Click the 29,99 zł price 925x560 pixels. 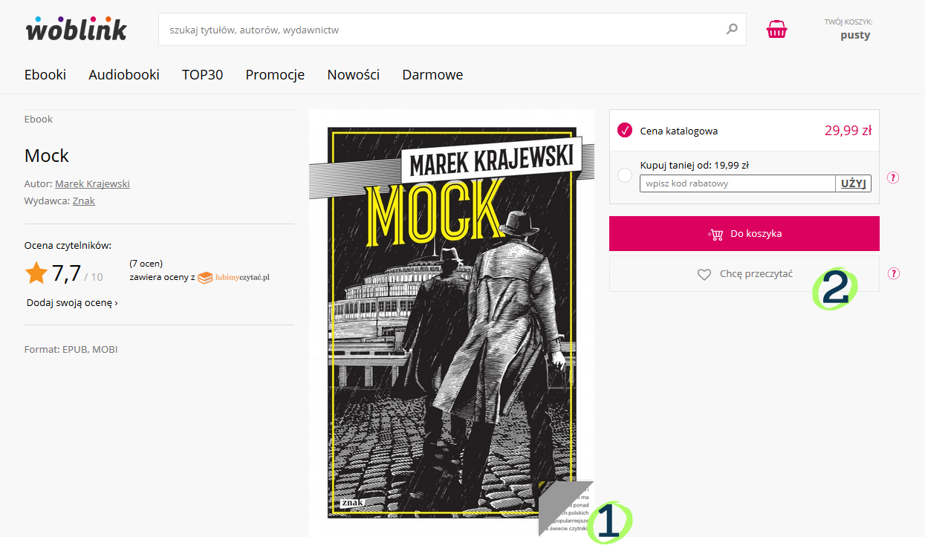848,131
